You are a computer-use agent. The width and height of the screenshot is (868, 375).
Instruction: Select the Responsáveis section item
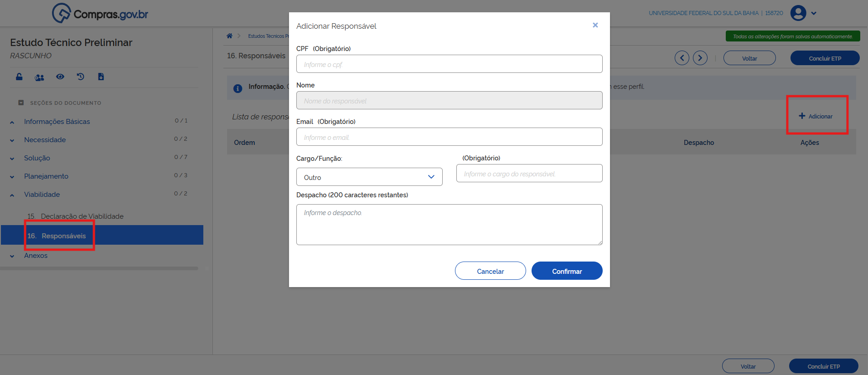click(63, 236)
